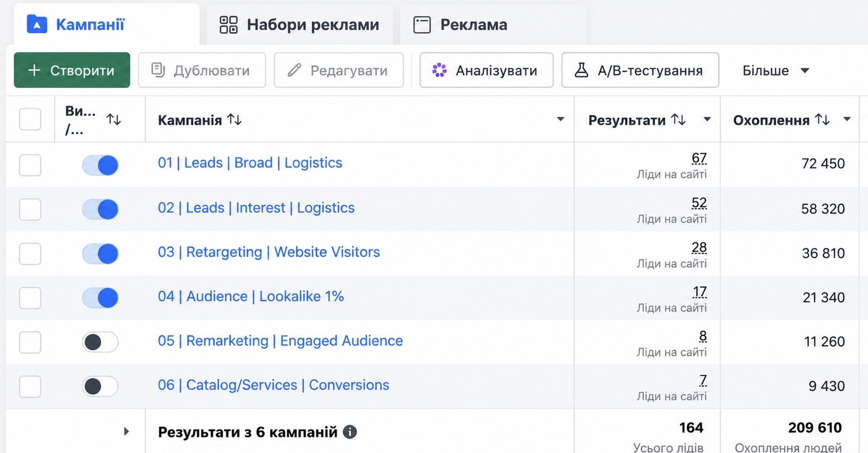
Task: Tick the checkbox for 06 Catalog/Services Conversions
Action: [x=30, y=386]
